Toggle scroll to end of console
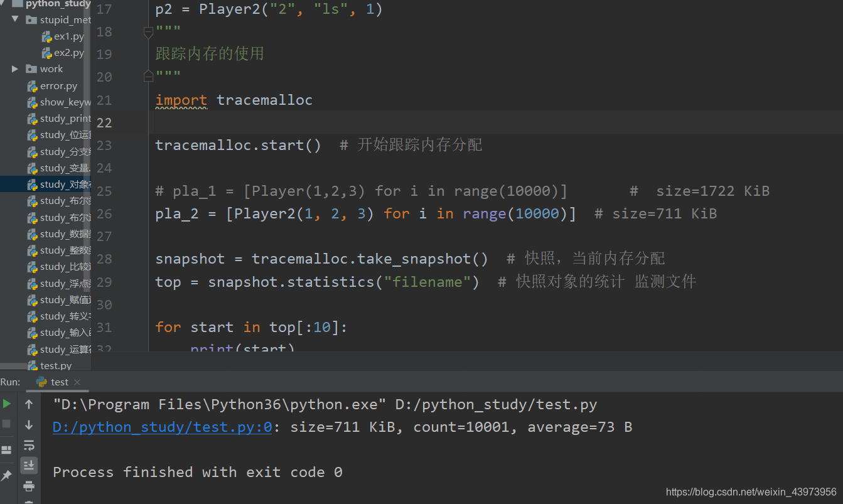 click(x=29, y=465)
